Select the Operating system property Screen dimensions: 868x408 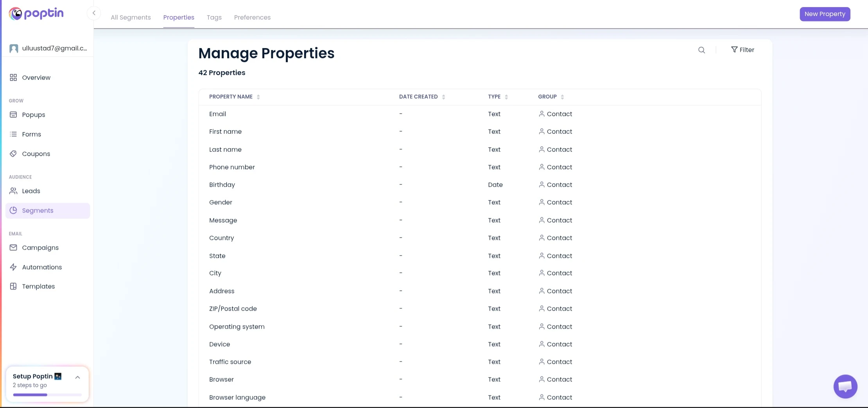pyautogui.click(x=237, y=327)
